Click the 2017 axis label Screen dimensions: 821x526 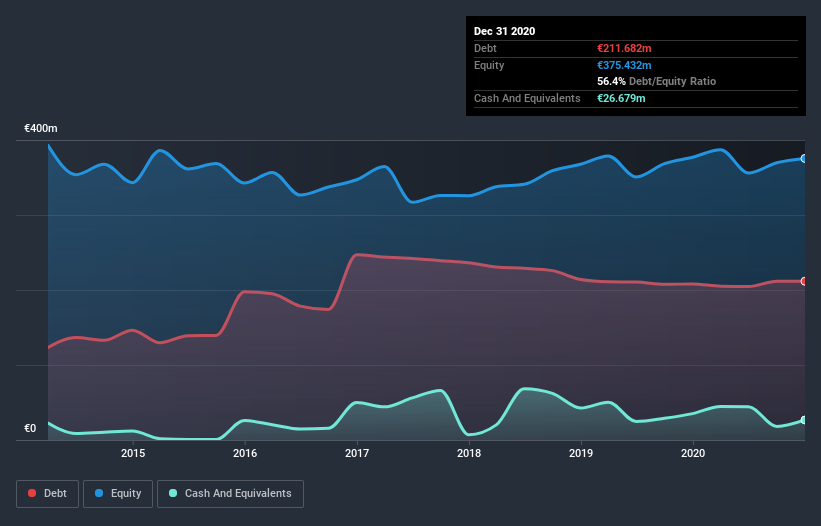(357, 453)
